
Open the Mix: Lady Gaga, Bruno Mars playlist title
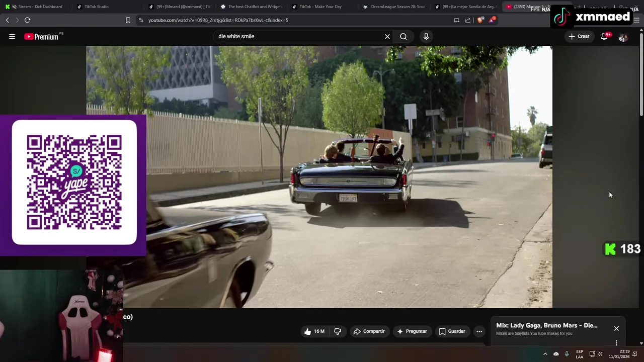tap(547, 325)
